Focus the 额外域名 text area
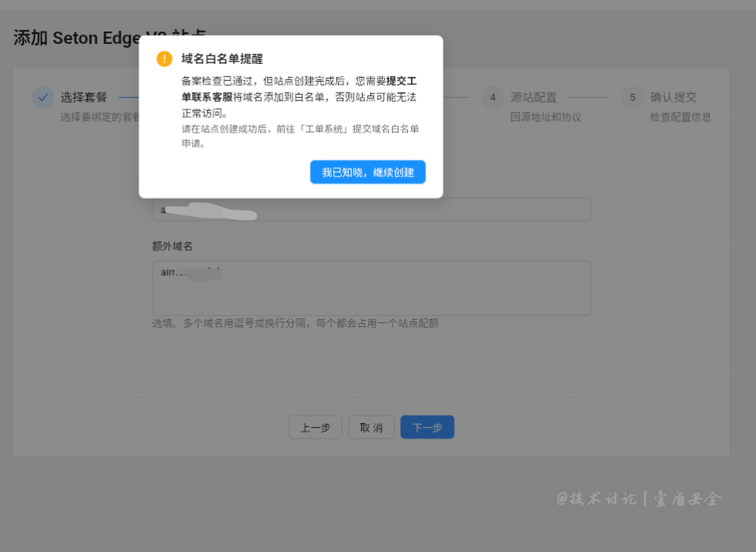The image size is (756, 552). tap(371, 288)
